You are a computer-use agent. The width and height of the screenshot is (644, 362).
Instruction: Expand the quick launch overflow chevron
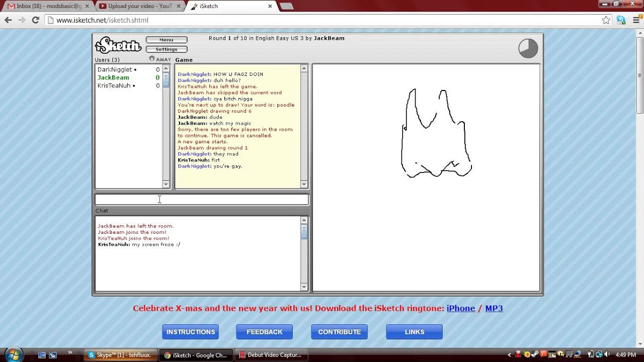(70, 352)
